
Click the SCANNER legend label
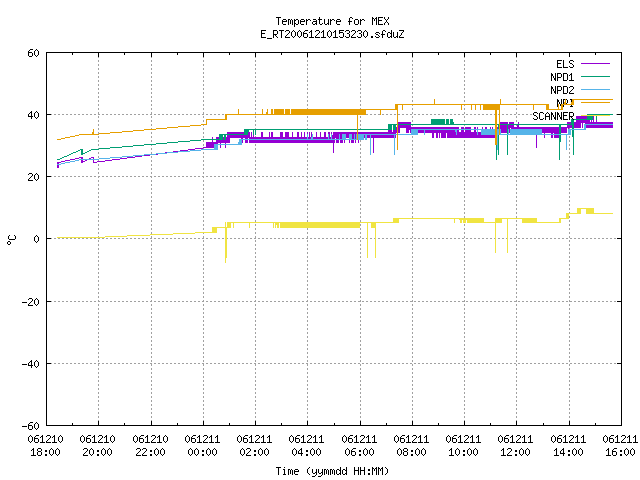pyautogui.click(x=553, y=116)
